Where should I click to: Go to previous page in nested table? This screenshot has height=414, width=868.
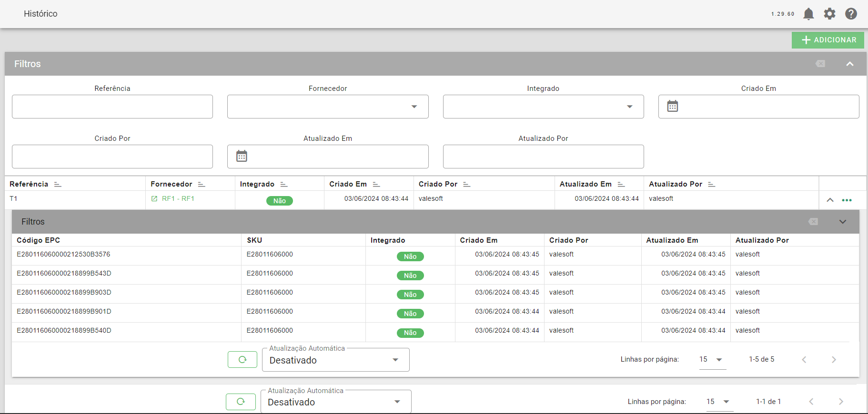pyautogui.click(x=804, y=360)
